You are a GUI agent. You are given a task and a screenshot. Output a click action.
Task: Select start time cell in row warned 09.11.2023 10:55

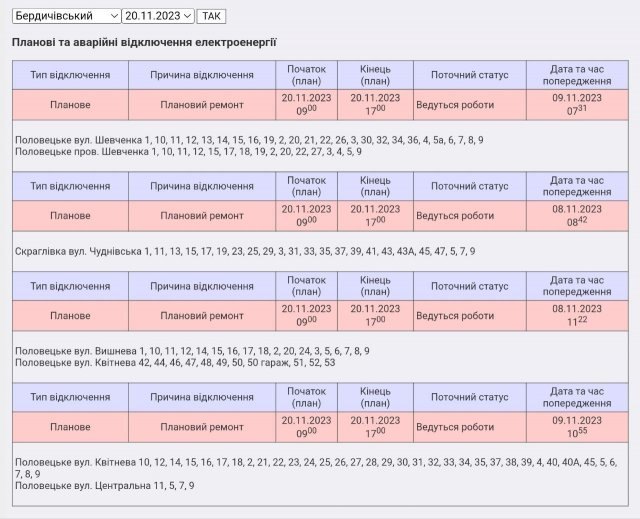[307, 427]
